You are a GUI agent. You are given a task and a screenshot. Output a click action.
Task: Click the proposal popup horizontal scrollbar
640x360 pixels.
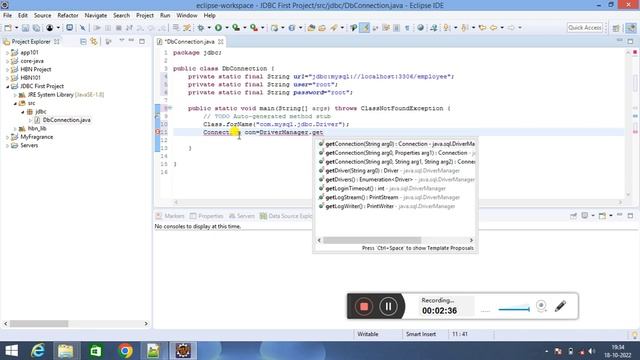pyautogui.click(x=372, y=240)
